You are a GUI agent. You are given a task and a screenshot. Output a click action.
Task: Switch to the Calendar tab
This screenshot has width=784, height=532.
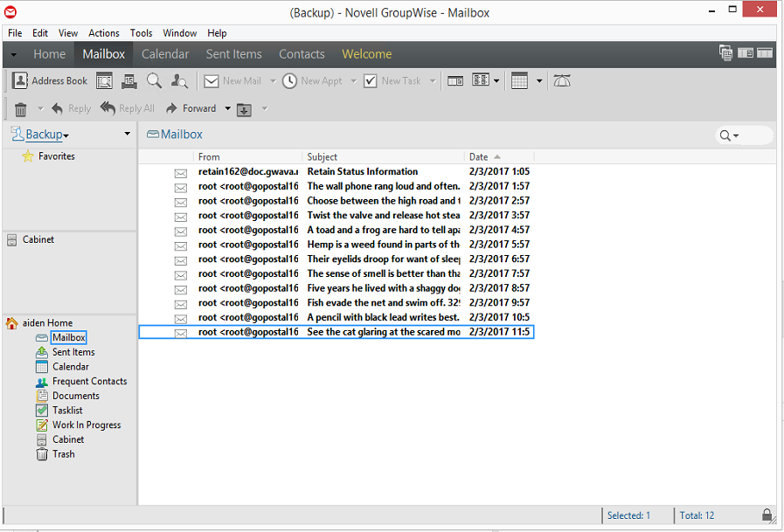[165, 54]
